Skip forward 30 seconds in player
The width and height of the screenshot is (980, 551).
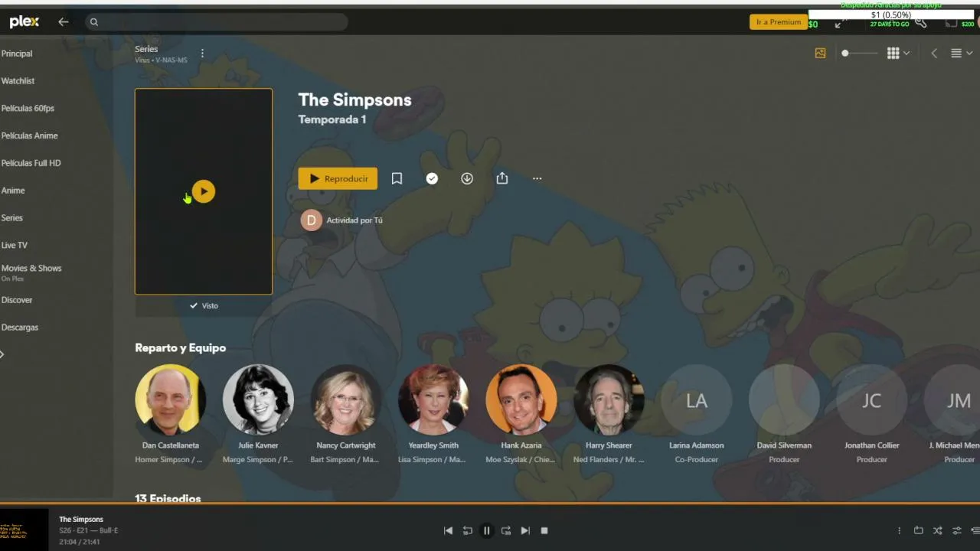[506, 530]
